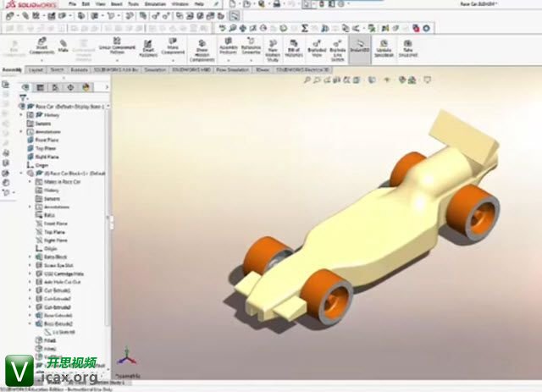Open Linear Component Pattern tool

(117, 46)
